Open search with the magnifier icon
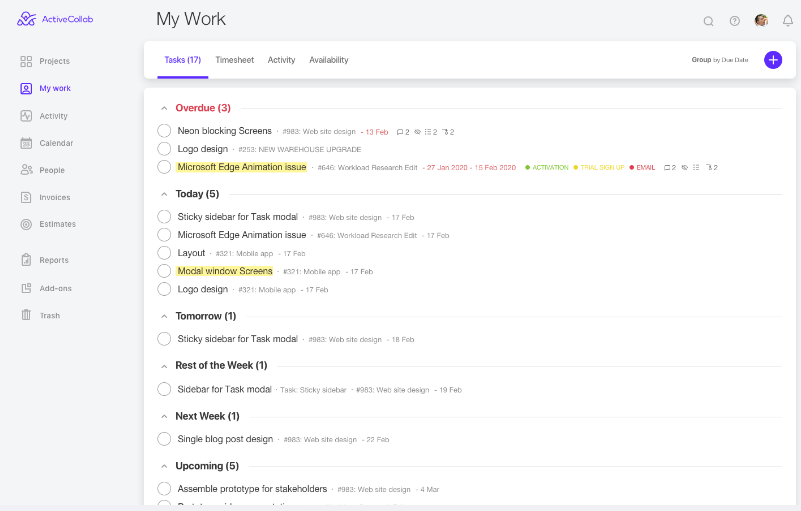Screen dimensions: 801x511 point(708,21)
